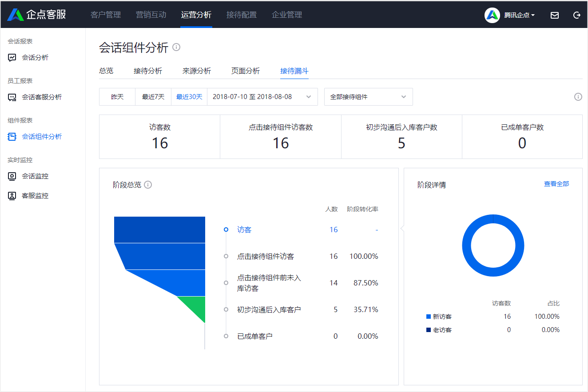Viewport: 588px width, 392px height.
Task: Select the 已成单客户 stage row
Action: (302, 337)
